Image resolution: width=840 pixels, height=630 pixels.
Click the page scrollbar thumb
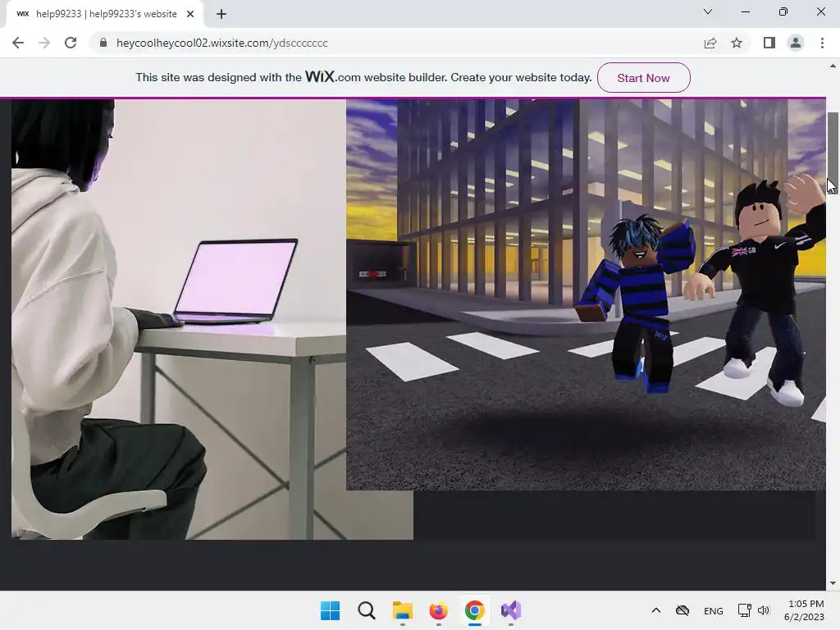833,153
